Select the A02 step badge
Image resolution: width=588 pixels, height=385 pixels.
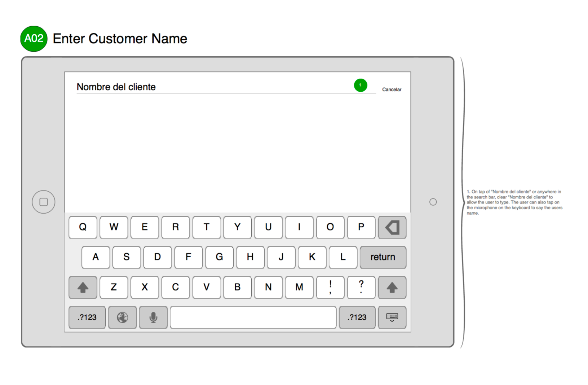coord(34,38)
